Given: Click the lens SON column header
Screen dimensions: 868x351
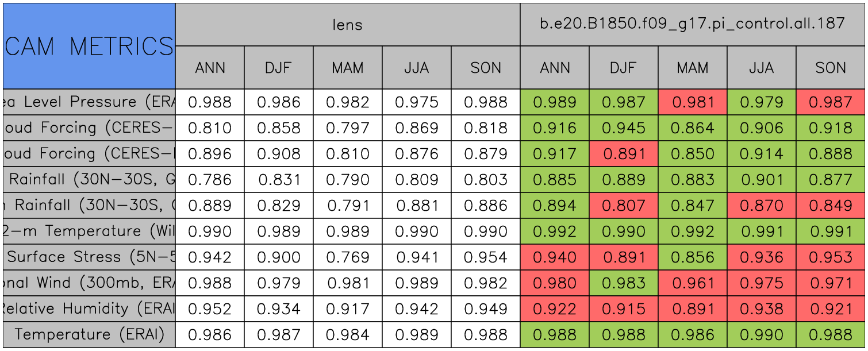Looking at the screenshot, I should pyautogui.click(x=485, y=68).
